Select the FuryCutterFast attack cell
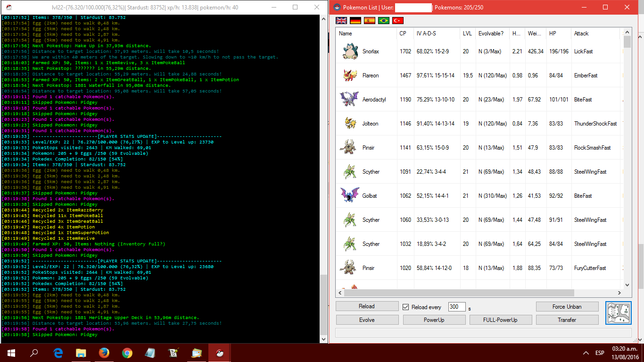Viewport: 644px width, 362px height. (590, 268)
